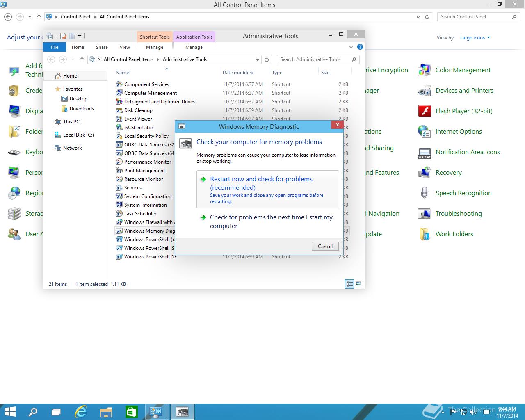Image resolution: width=525 pixels, height=420 pixels.
Task: Click the iSCSI Initiator shortcut icon
Action: tap(119, 128)
